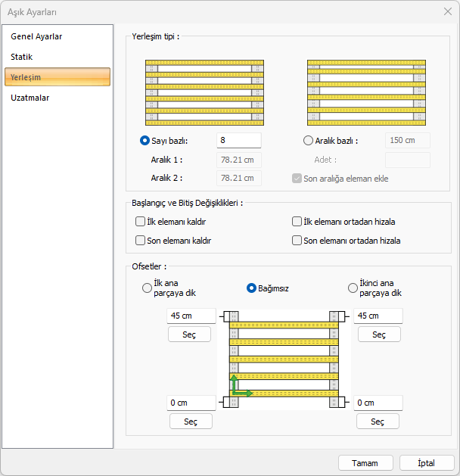Enable Son elemanı kaldır checkbox

[x=140, y=241]
